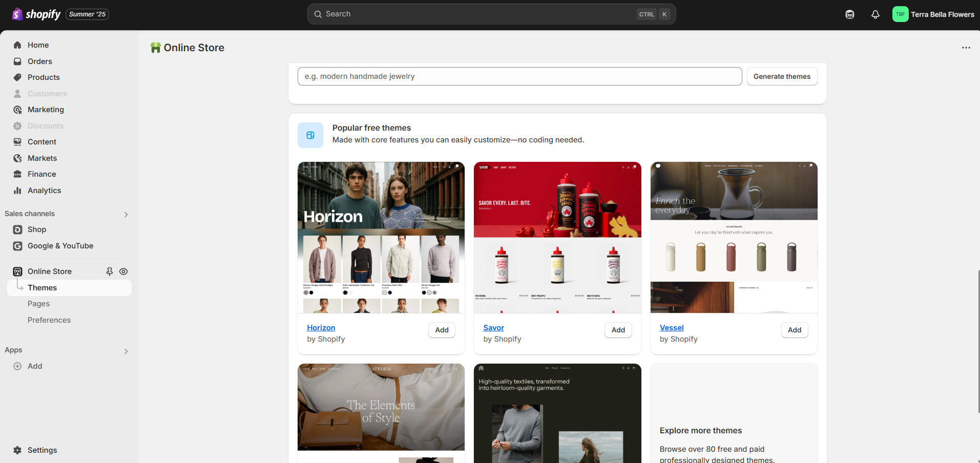Click the Vessel theme preview thumbnail

tap(734, 237)
